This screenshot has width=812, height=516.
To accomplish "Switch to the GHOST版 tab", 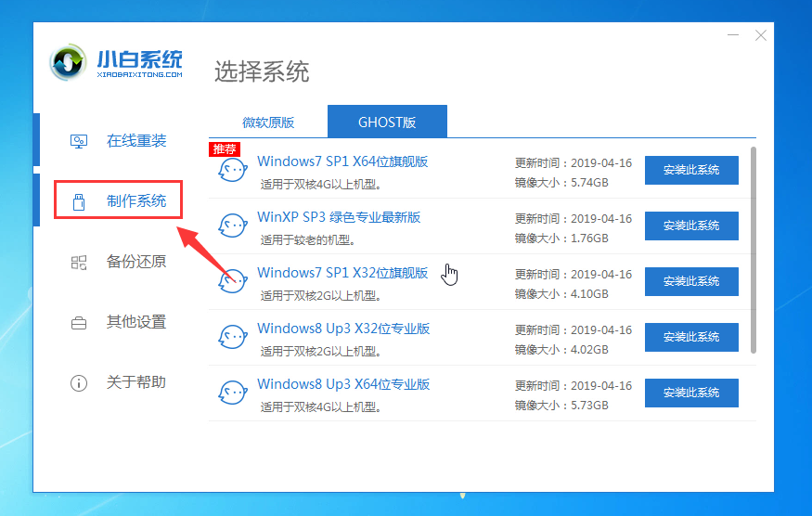I will point(387,122).
